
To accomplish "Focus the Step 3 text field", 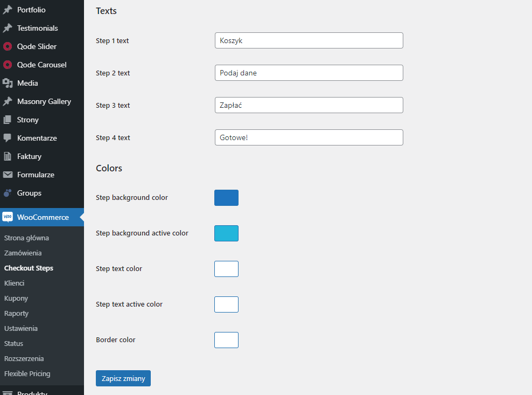I will (309, 105).
